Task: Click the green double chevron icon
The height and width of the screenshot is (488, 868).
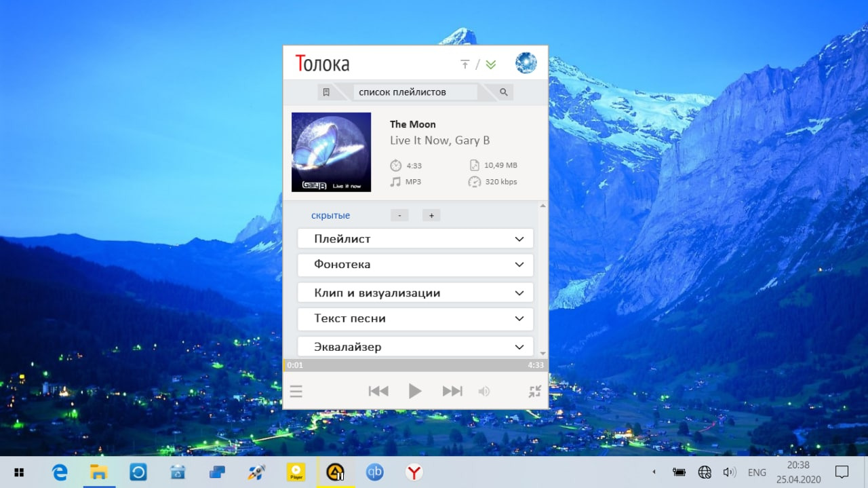Action: tap(491, 64)
